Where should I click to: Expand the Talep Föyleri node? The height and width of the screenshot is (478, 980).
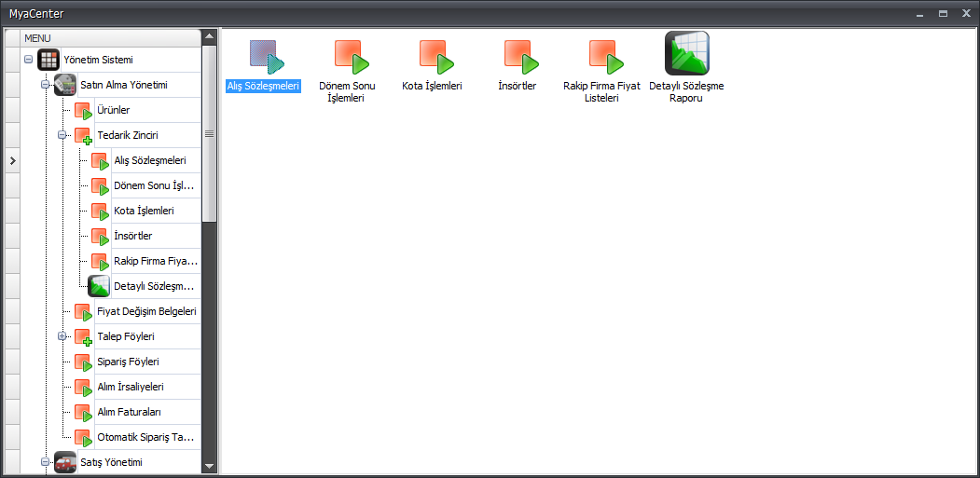click(62, 336)
